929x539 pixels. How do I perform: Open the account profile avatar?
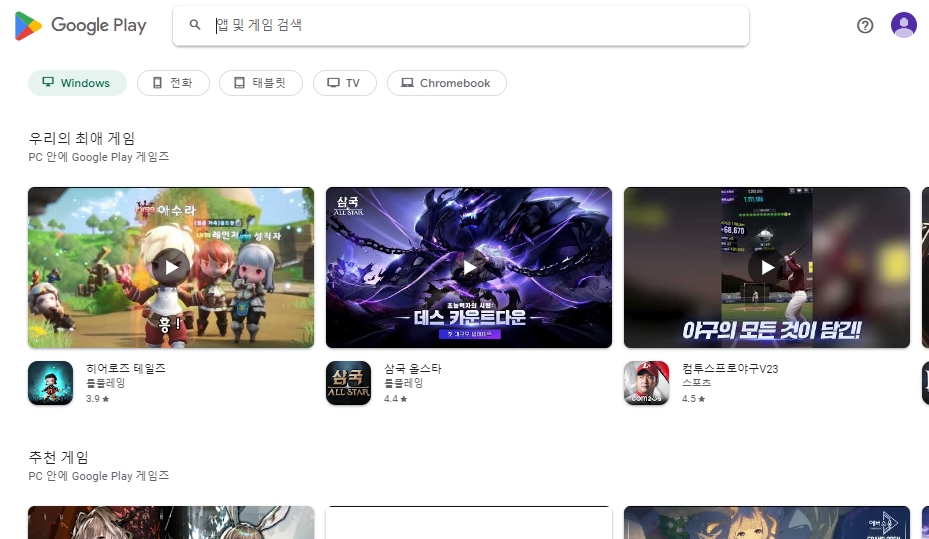(904, 25)
